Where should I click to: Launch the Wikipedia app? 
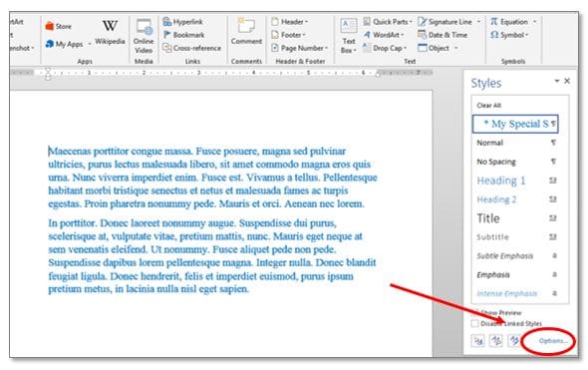(x=110, y=32)
